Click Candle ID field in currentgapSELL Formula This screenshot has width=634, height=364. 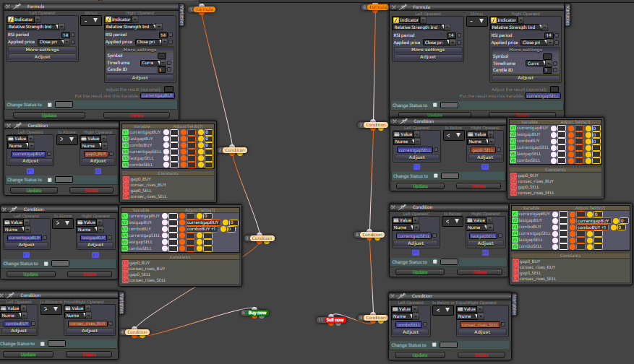point(547,70)
